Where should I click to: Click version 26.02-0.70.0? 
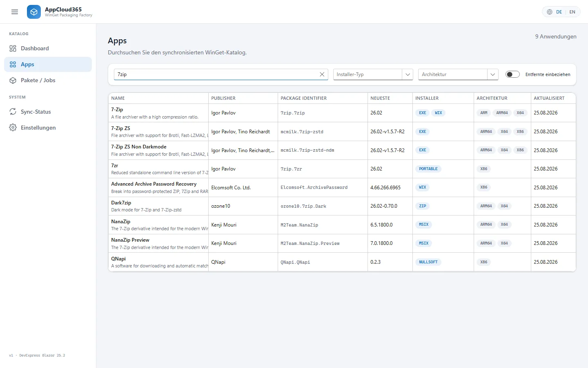tap(384, 206)
